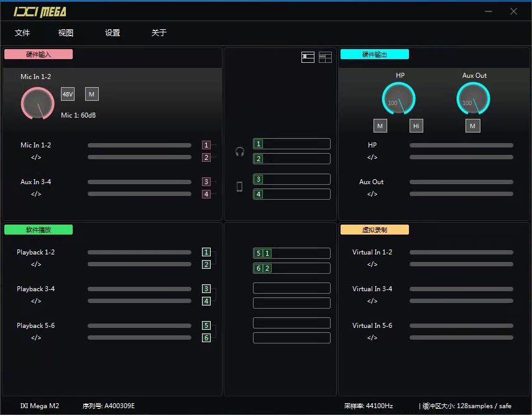Open the 关于 menu

pyautogui.click(x=158, y=32)
